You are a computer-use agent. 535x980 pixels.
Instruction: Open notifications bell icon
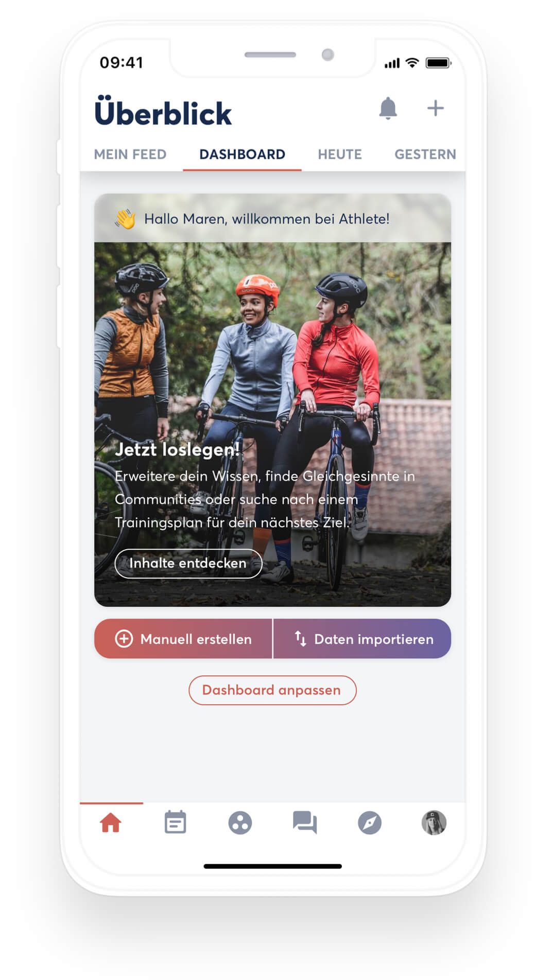(x=387, y=108)
